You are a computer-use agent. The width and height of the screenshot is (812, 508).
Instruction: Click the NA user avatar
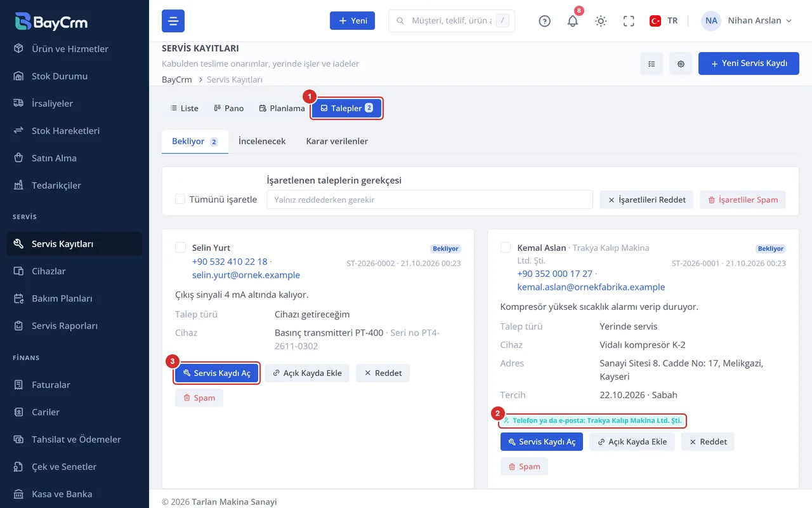[711, 21]
